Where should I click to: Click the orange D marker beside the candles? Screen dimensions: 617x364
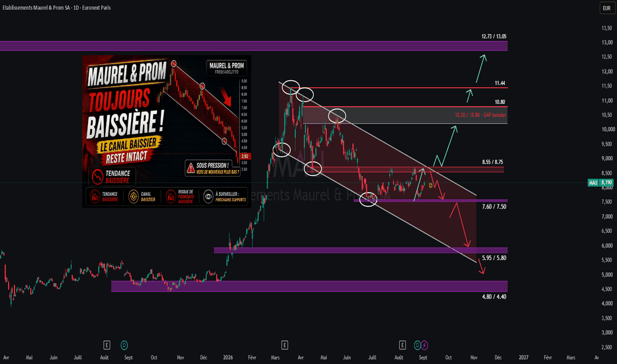[x=431, y=185]
